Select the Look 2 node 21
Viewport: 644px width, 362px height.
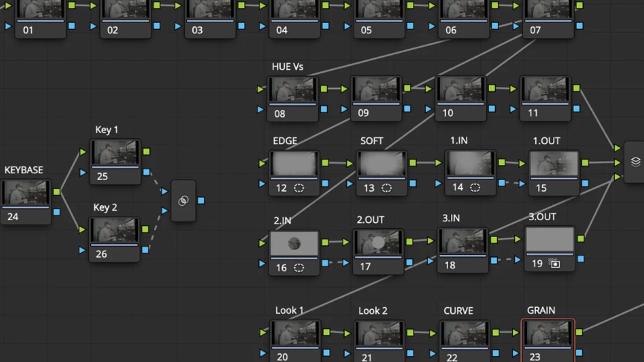[x=380, y=341]
